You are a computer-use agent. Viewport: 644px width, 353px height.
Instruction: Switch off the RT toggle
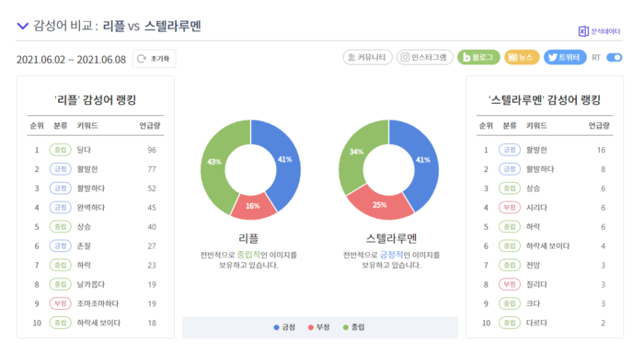(x=615, y=58)
